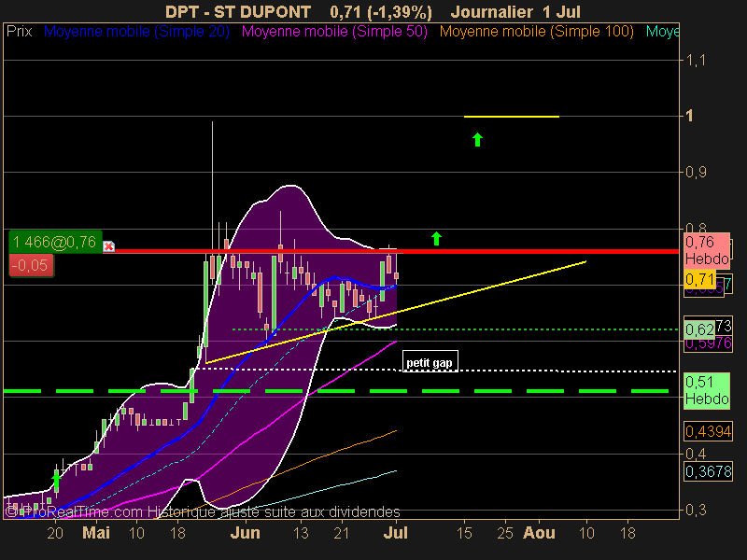Click the 0,3 price scale value

[x=696, y=510]
